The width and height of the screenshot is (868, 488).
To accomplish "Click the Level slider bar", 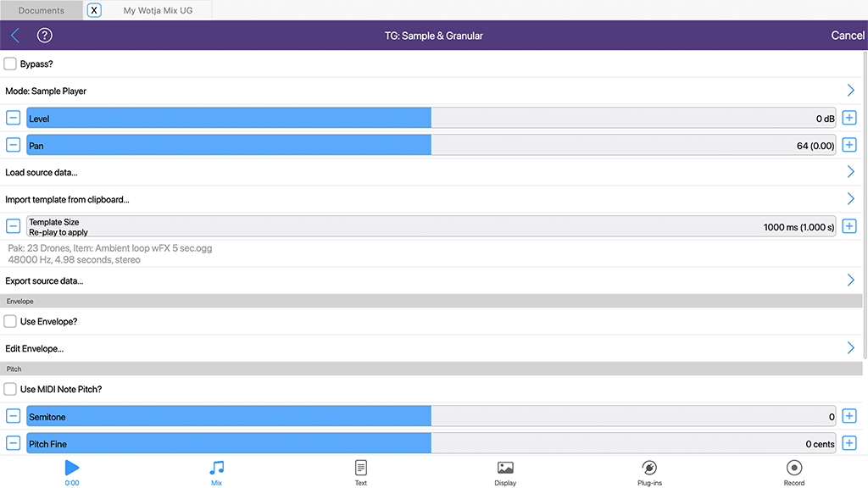I will [x=431, y=119].
